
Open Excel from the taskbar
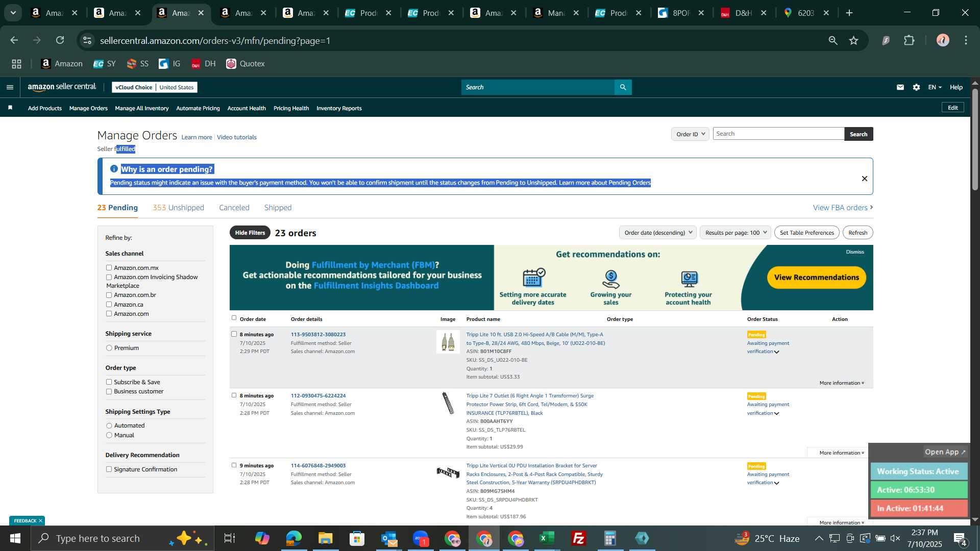click(x=547, y=538)
